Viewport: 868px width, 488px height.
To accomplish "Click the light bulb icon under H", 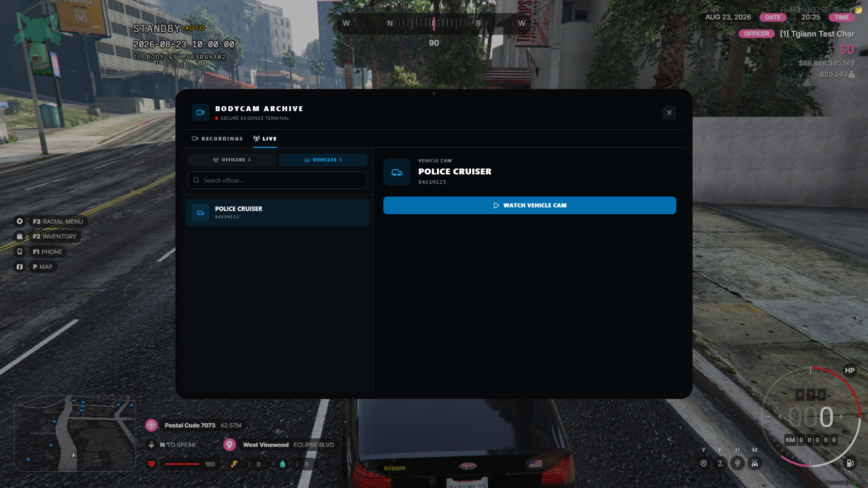I will [737, 463].
